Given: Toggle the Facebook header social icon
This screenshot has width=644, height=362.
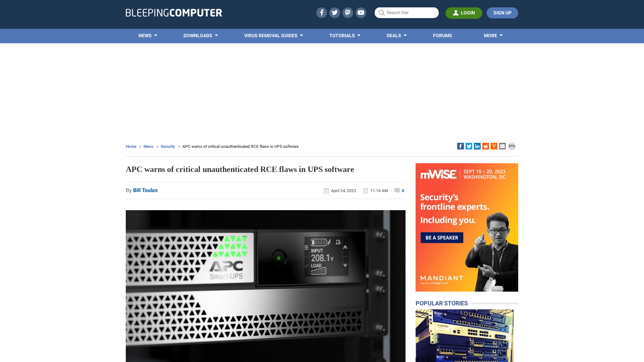Looking at the screenshot, I should click(322, 12).
